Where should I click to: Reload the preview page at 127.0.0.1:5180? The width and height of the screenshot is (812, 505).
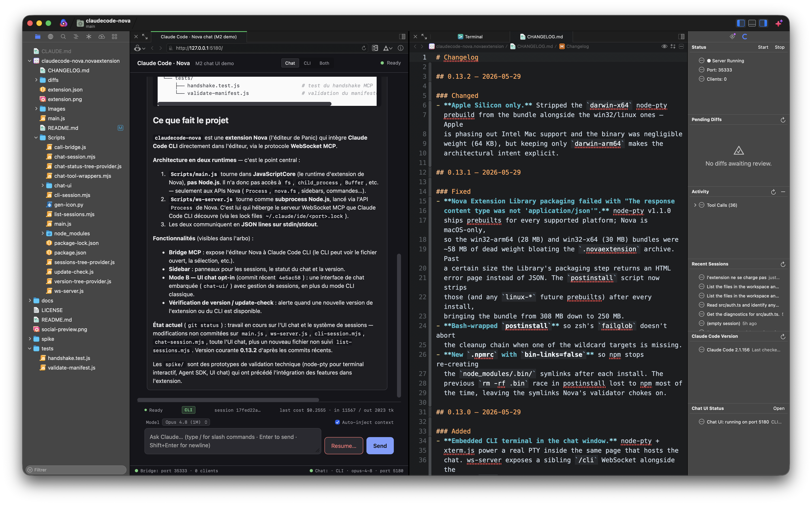[364, 48]
